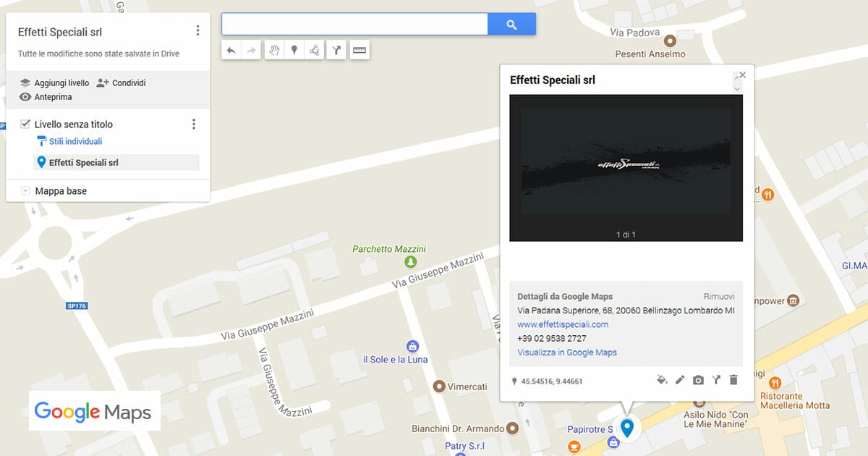Click the undo arrow in the toolbar

(231, 50)
